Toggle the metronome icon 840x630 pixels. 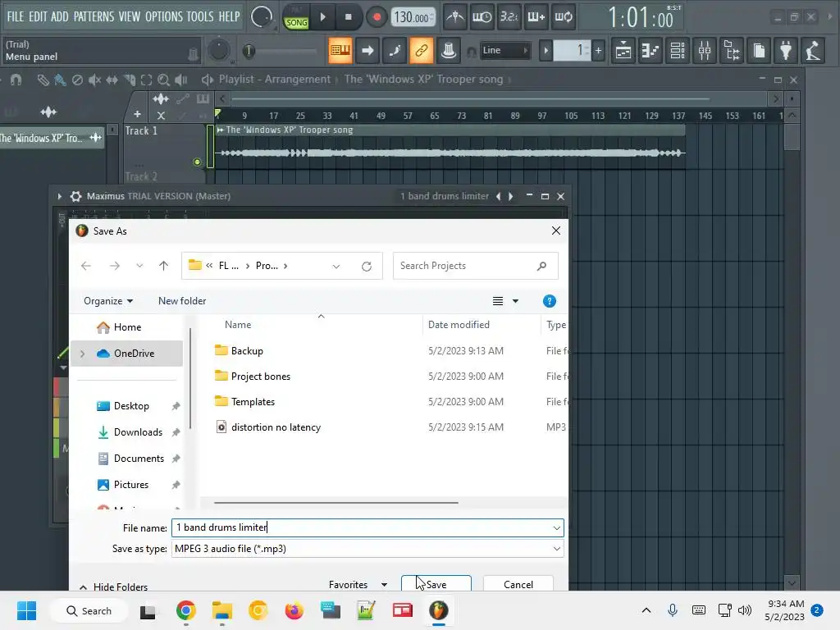[455, 17]
